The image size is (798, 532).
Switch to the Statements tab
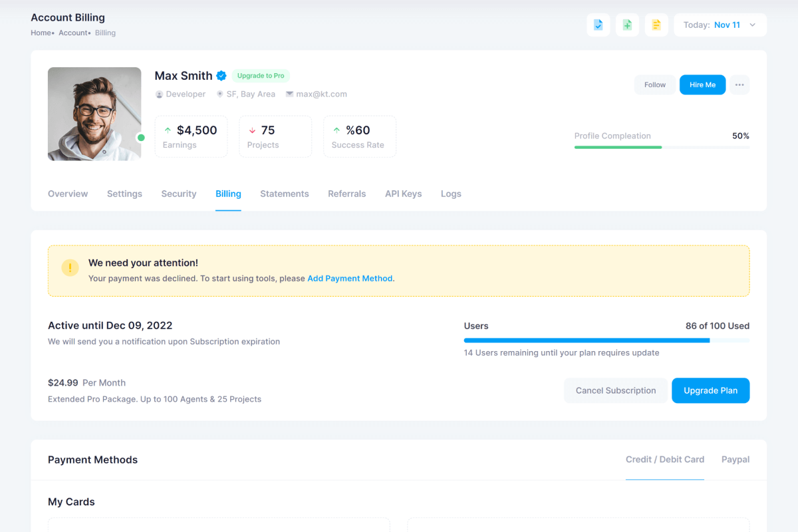coord(284,194)
